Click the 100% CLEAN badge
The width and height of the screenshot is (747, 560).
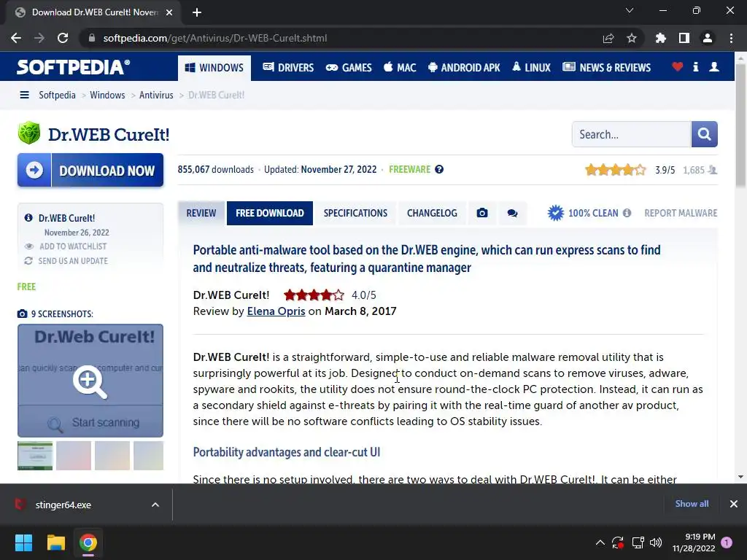[x=583, y=213]
